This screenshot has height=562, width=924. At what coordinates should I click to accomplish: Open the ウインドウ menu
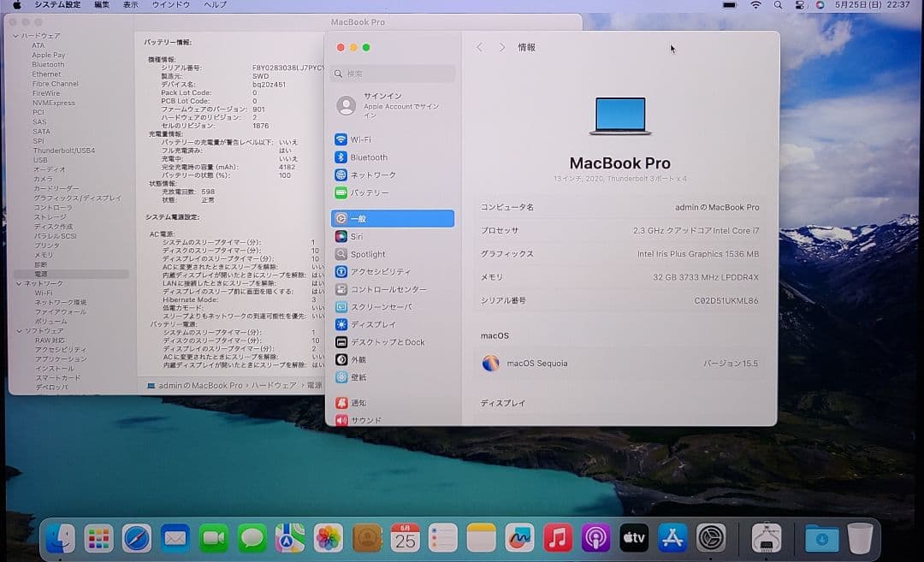click(171, 5)
